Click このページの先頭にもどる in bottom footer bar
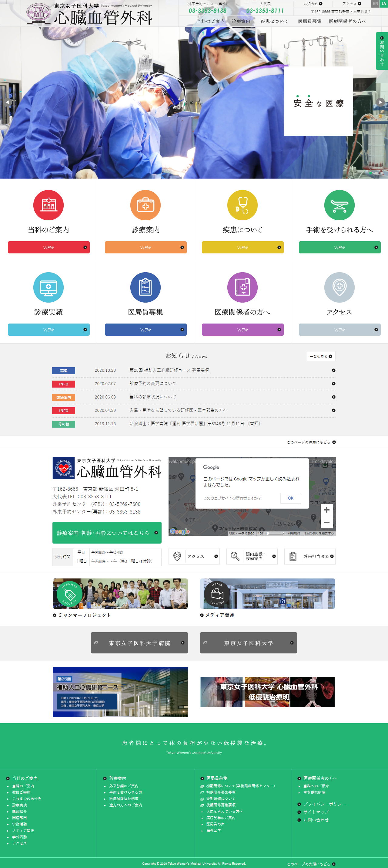 pos(311,864)
